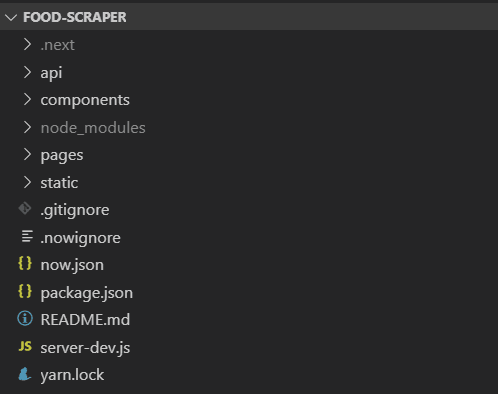Click the text-file icon beside .nowignore
The height and width of the screenshot is (394, 498).
[x=27, y=237]
